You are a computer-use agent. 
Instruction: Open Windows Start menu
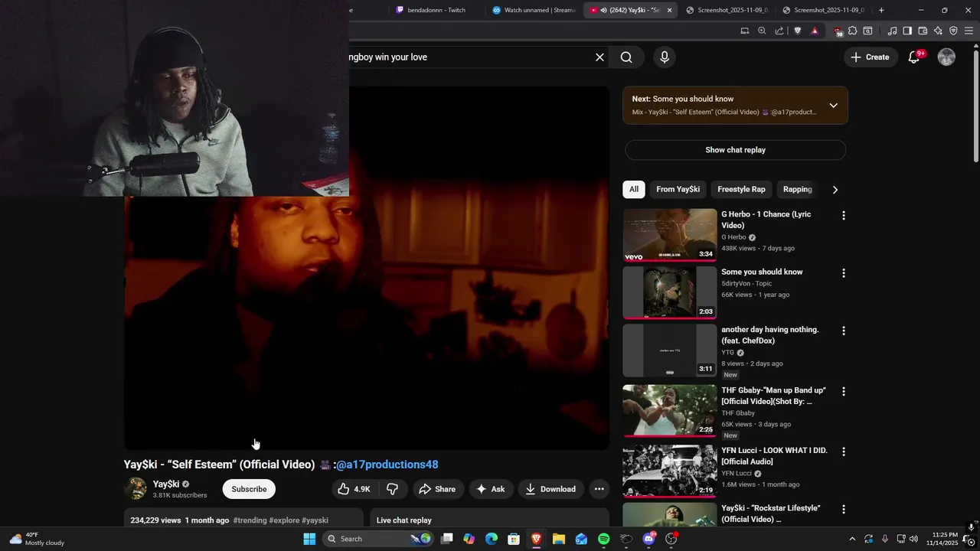coord(309,539)
